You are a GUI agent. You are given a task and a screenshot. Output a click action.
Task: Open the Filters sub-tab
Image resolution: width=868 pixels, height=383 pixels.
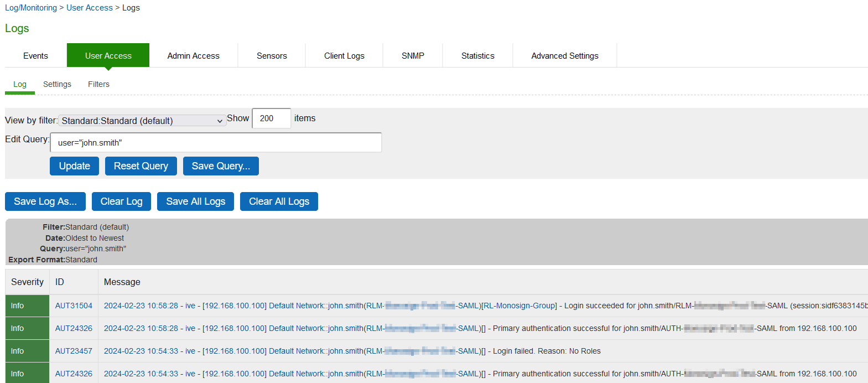(x=98, y=84)
